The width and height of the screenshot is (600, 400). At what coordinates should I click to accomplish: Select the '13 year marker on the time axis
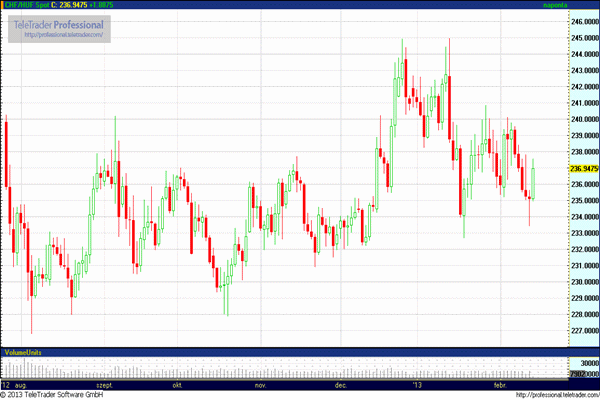click(x=418, y=384)
